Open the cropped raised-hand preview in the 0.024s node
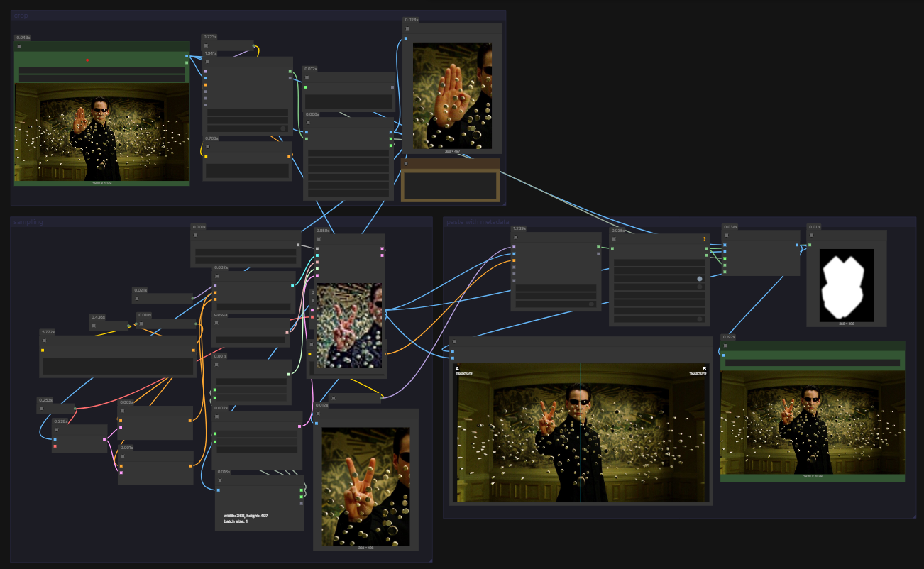924x569 pixels. point(452,96)
